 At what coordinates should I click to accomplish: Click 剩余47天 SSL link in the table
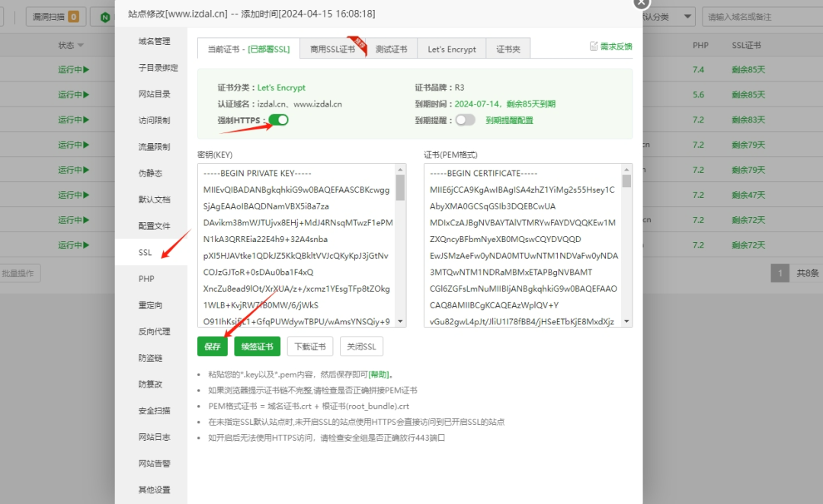[x=748, y=195]
